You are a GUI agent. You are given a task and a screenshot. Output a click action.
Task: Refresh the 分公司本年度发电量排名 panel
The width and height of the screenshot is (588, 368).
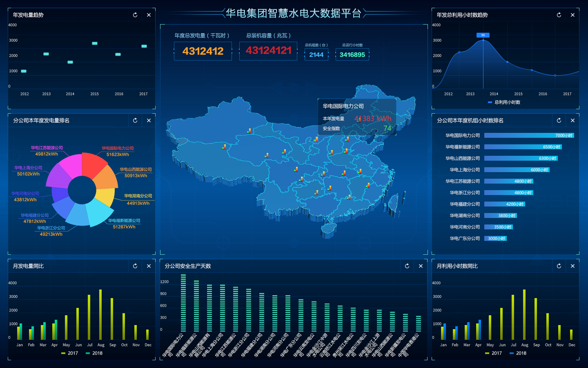click(x=135, y=121)
